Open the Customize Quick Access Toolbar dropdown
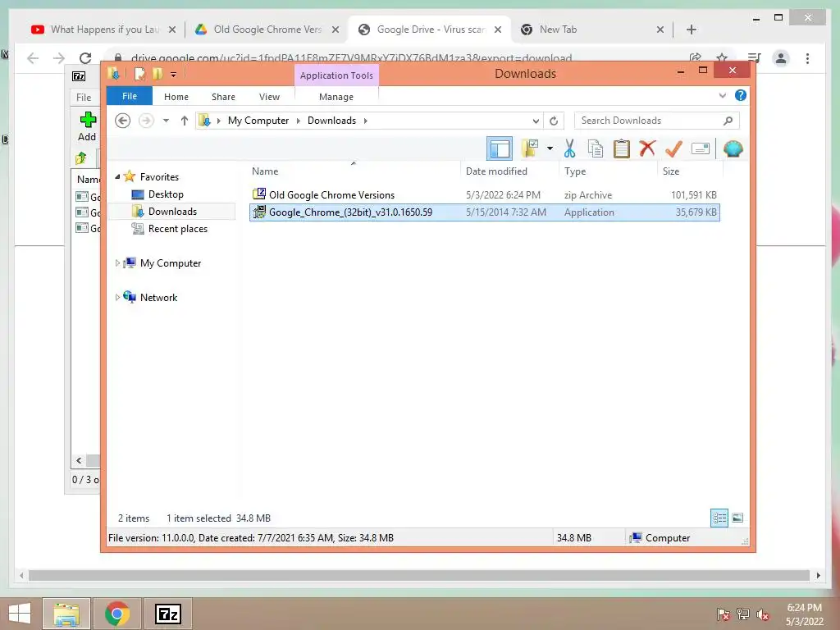This screenshot has width=840, height=630. click(x=174, y=75)
